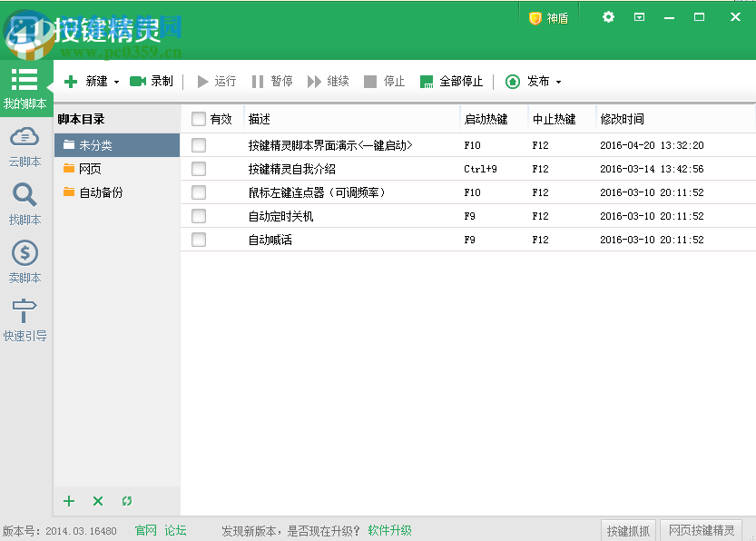Open the settings gear in title bar

point(608,17)
